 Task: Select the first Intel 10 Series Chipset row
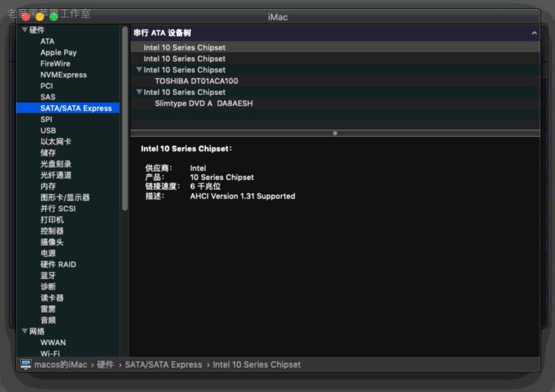184,47
